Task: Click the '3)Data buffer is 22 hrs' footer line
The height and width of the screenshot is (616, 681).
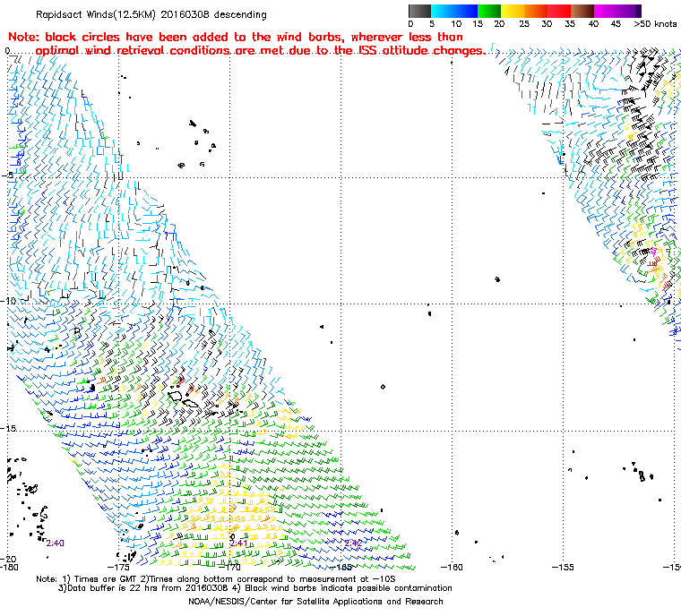Action: coord(255,588)
